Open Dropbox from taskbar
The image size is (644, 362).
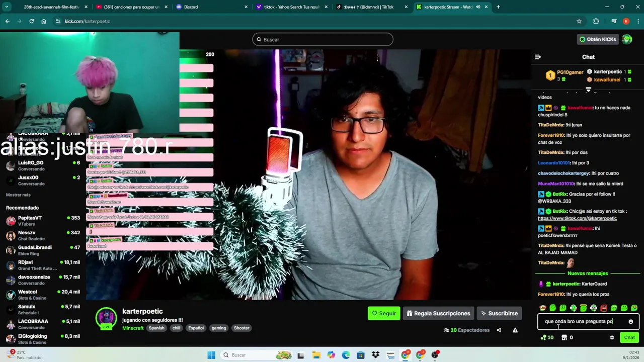coord(375,355)
